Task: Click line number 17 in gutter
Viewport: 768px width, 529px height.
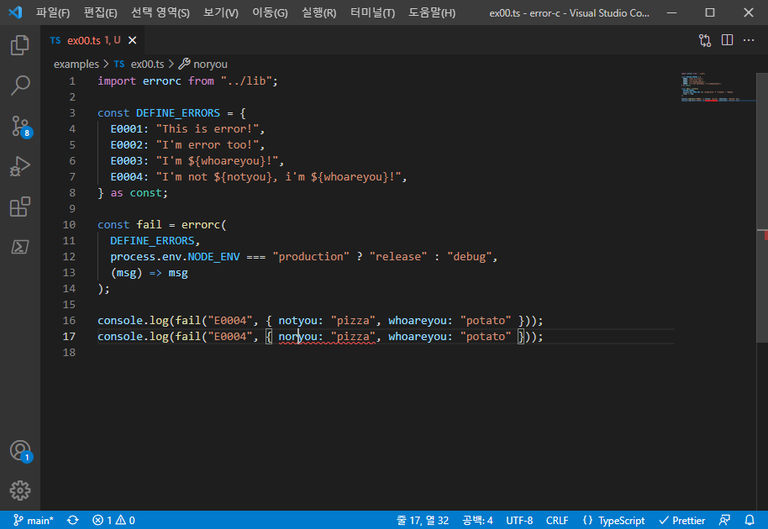Action: tap(69, 337)
